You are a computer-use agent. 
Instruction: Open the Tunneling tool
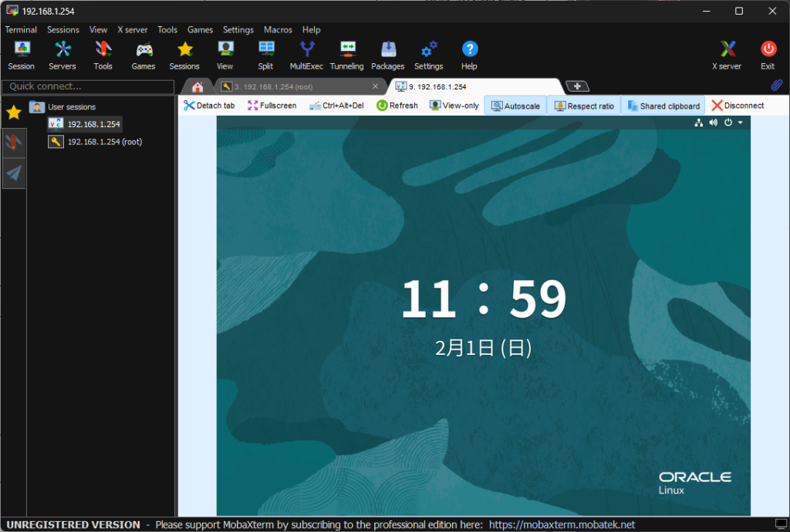point(346,55)
